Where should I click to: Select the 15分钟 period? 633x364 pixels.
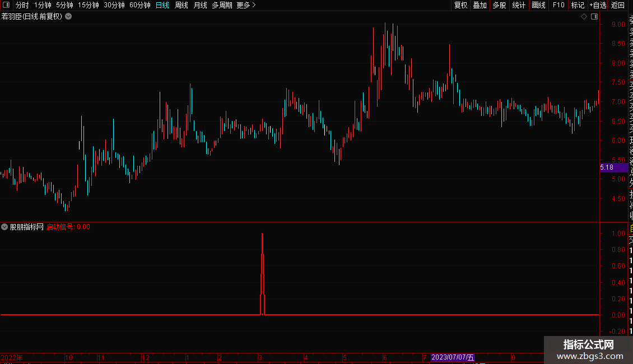(x=89, y=5)
